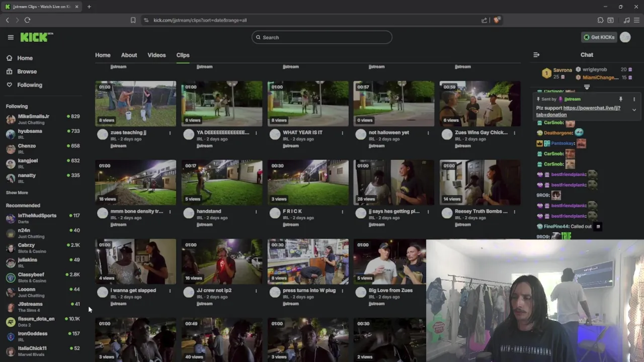
Task: Play the 'WHAT YEAR IS IT' clip thumbnail
Action: pyautogui.click(x=308, y=104)
